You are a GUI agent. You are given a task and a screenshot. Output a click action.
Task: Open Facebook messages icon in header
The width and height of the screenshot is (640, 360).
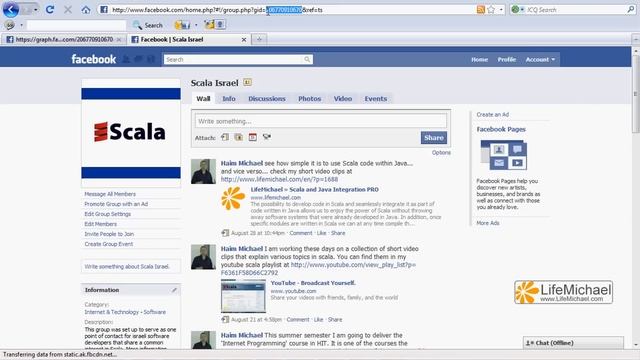(138, 60)
